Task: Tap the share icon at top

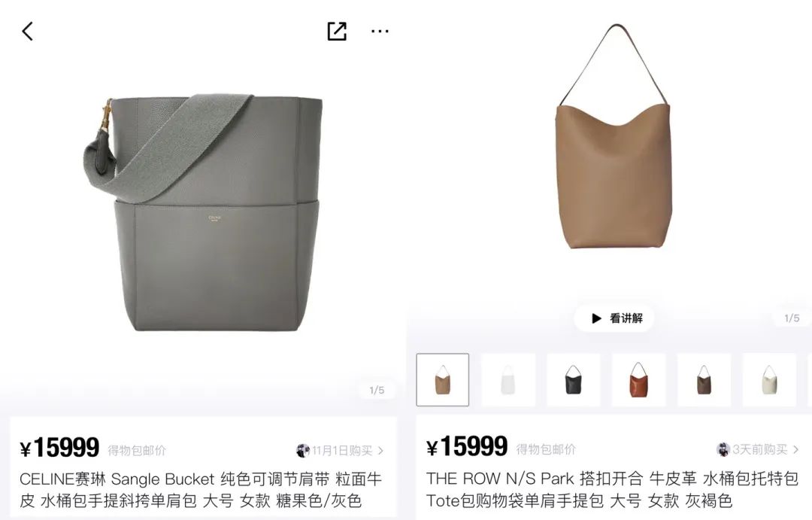Action: pos(337,31)
